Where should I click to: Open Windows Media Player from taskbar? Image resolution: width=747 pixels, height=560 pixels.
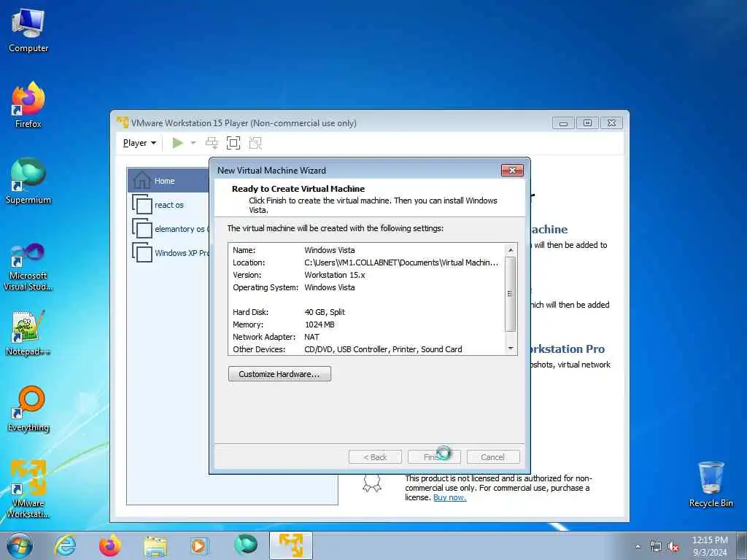pyautogui.click(x=200, y=545)
